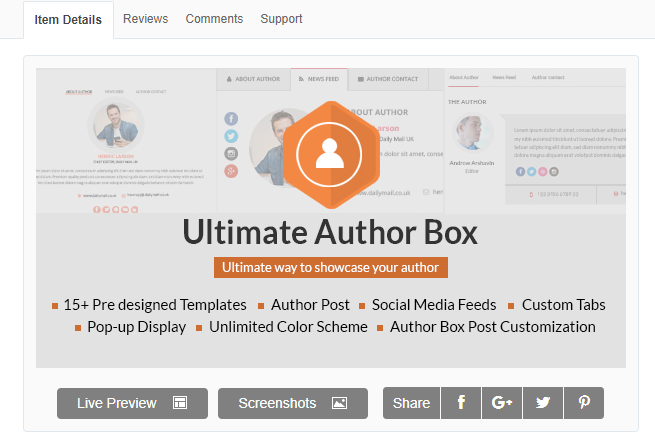
Task: Click the orange hexagon author icon
Action: click(x=330, y=152)
